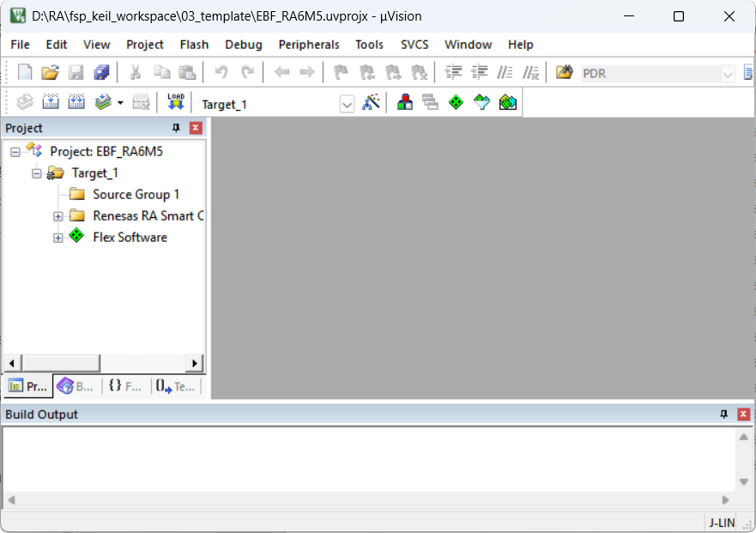Collapse the Project: EBF_RA6M5 tree node
The width and height of the screenshot is (756, 533).
tap(15, 152)
